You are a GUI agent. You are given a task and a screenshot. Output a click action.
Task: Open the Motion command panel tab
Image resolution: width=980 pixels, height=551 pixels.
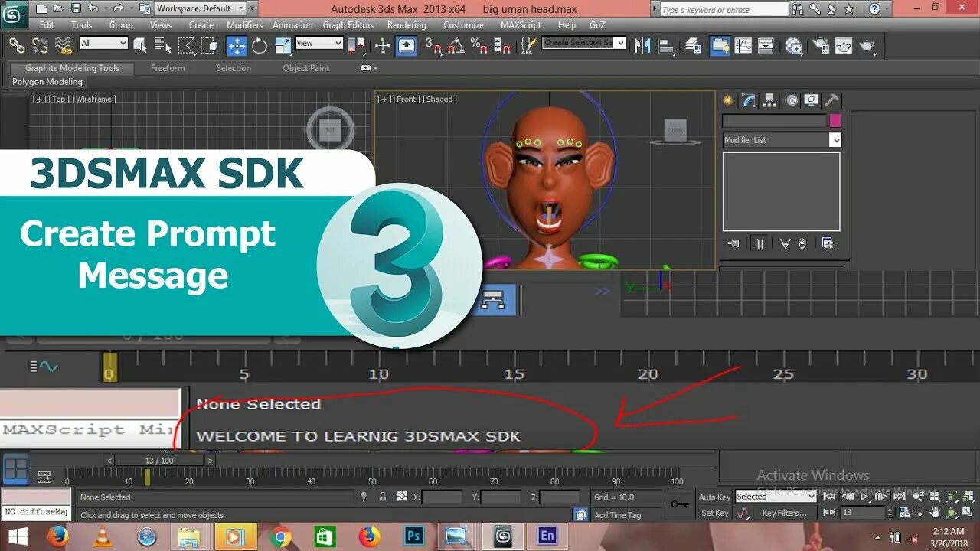792,100
